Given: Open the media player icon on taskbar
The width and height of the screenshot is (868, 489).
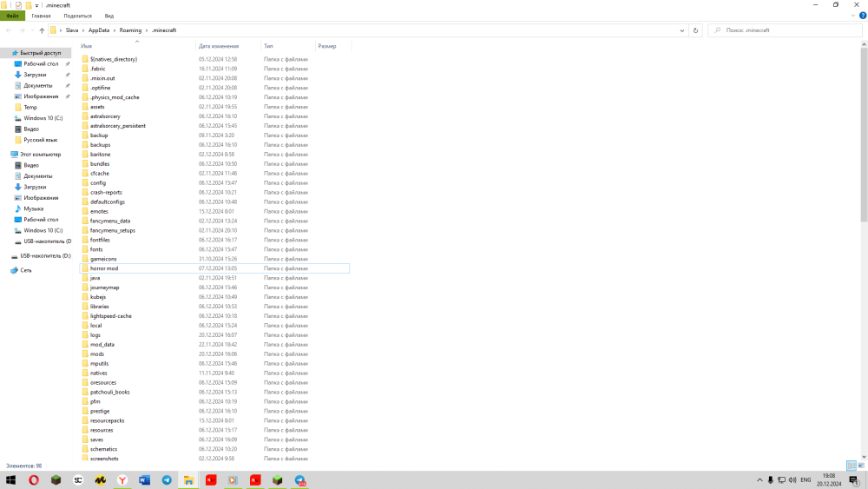Looking at the screenshot, I should [233, 480].
